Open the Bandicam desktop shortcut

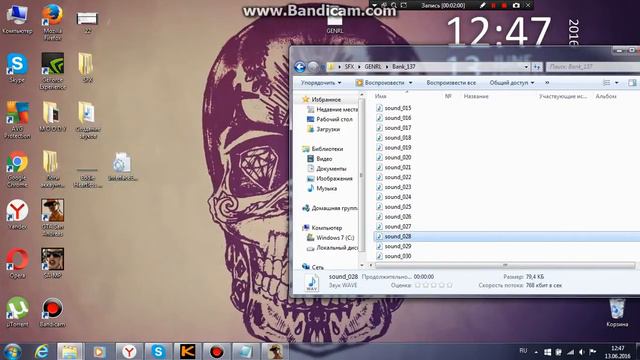(x=52, y=312)
